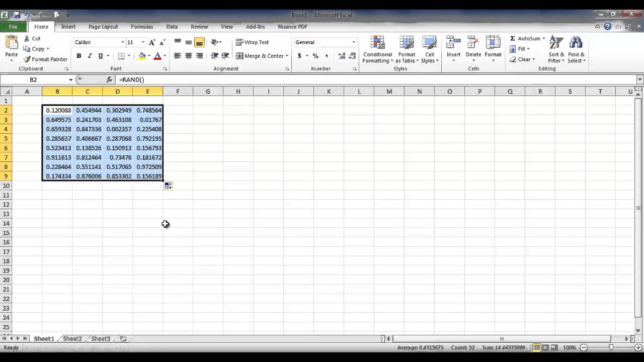Viewport: 644px width, 362px height.
Task: Click the red Font Color swatch
Action: (157, 56)
